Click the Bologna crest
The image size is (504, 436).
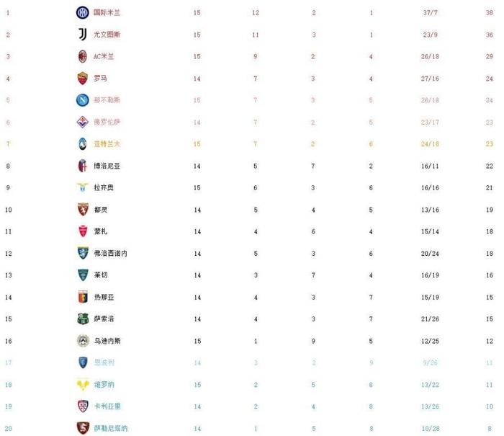83,166
